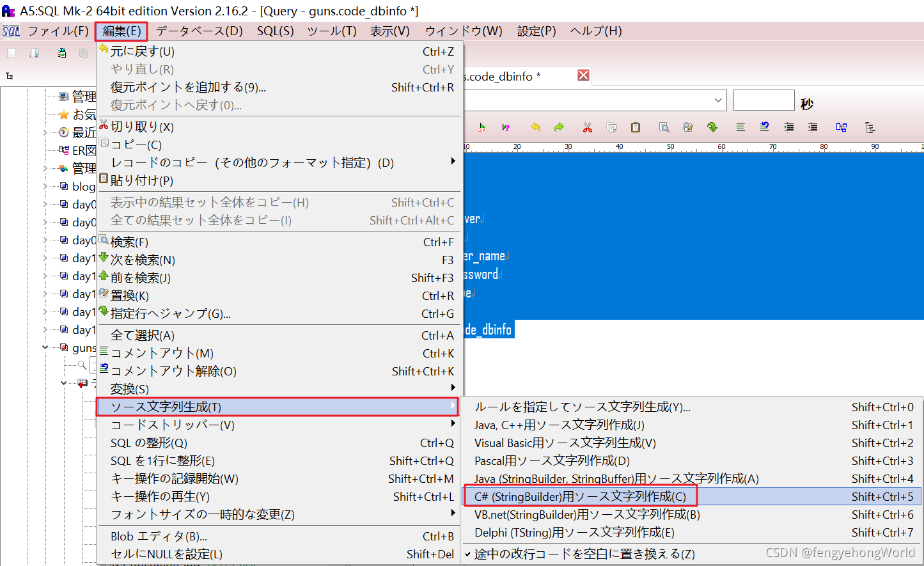Open the 設定(P) menu
Screen dimensions: 924x566
[536, 31]
